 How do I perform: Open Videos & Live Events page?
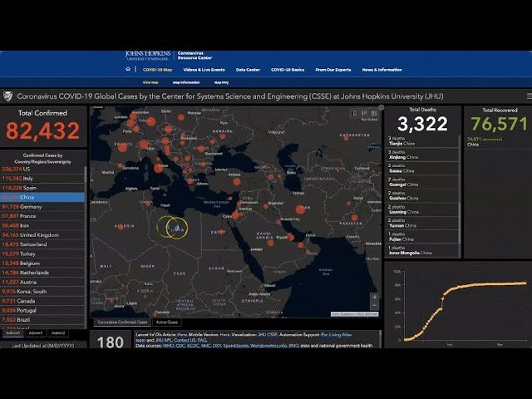click(x=204, y=70)
